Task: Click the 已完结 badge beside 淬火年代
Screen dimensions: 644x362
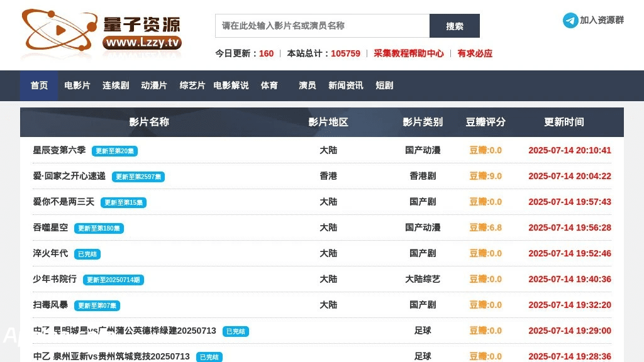Action: (87, 254)
